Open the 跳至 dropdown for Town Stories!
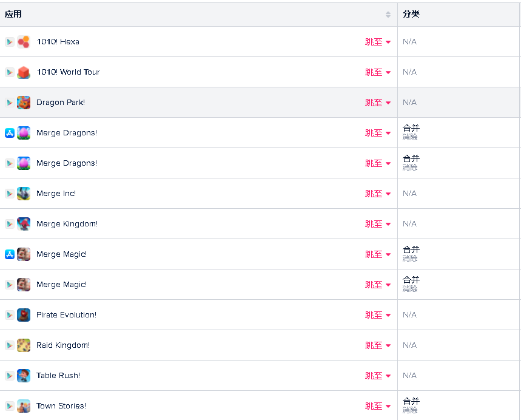Screen dimensions: 521x420 point(378,406)
